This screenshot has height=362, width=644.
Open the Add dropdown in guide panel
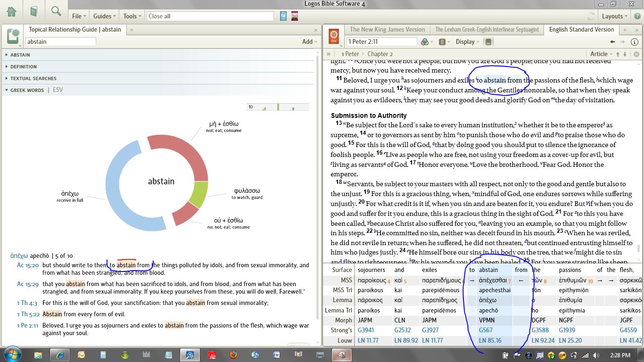[309, 41]
